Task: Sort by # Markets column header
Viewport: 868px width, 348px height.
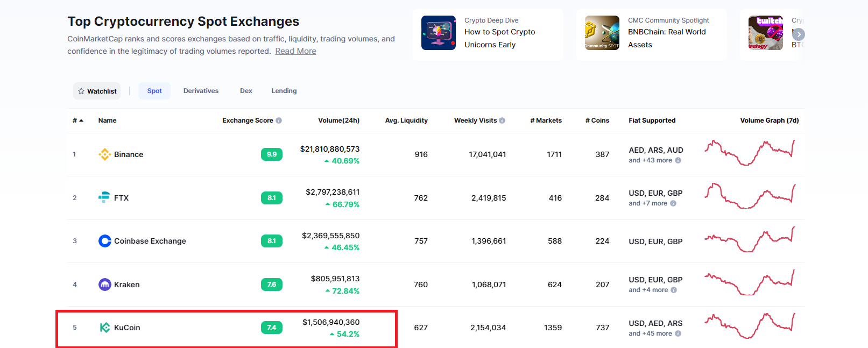Action: pos(546,120)
